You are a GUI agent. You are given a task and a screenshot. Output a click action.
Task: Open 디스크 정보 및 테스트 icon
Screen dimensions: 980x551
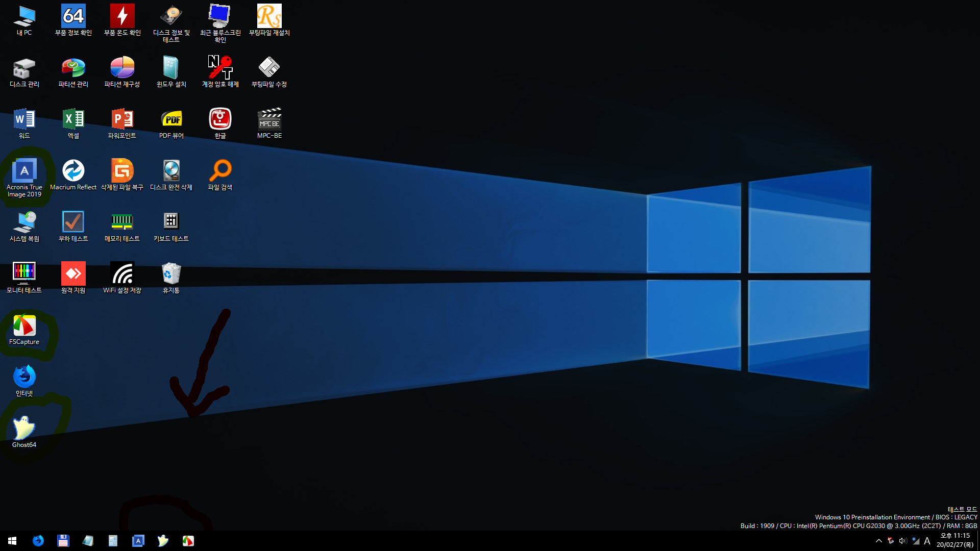(171, 23)
